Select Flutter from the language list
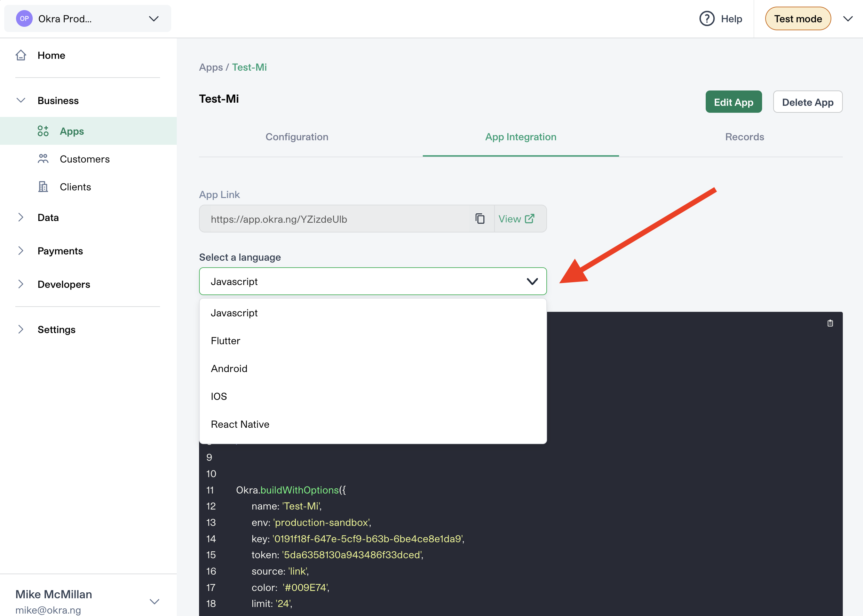Viewport: 863px width, 616px height. coord(373,341)
